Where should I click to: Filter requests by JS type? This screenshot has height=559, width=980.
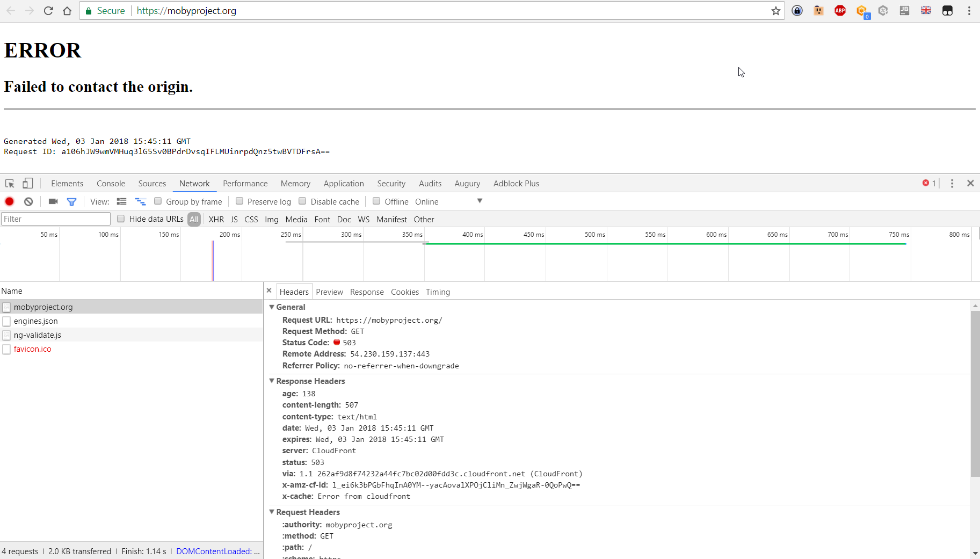234,219
